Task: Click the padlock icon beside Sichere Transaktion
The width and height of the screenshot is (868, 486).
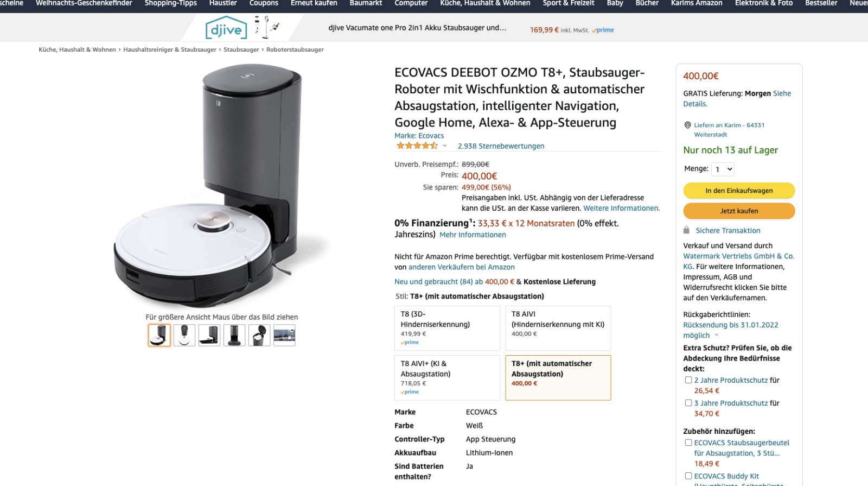Action: click(x=686, y=230)
